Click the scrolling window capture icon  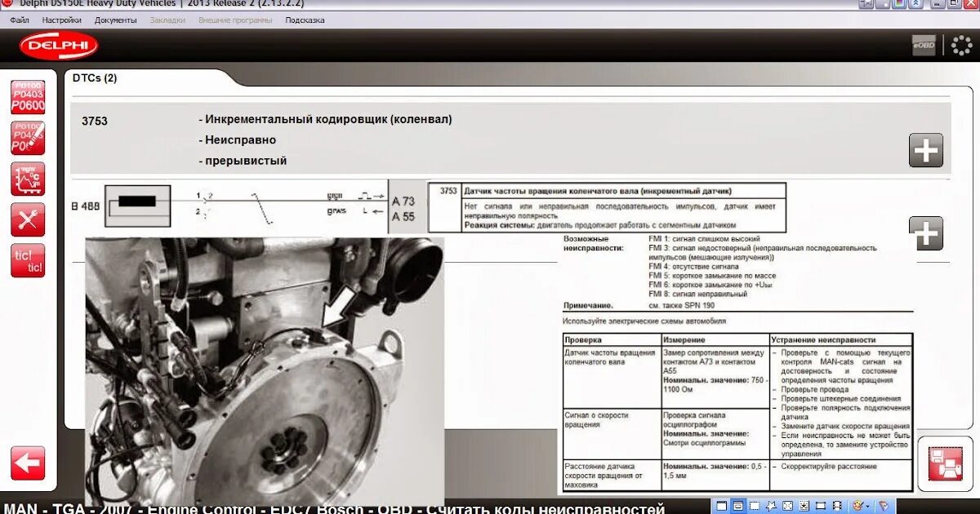pyautogui.click(x=804, y=506)
